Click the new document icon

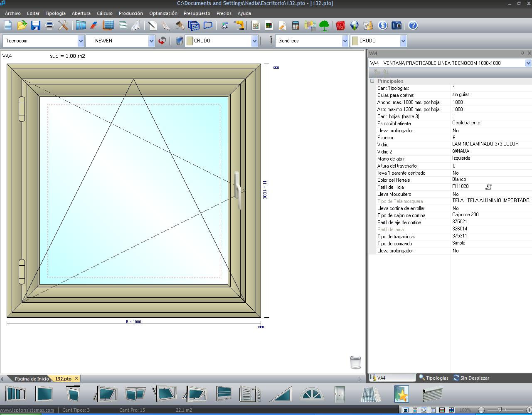(x=8, y=26)
